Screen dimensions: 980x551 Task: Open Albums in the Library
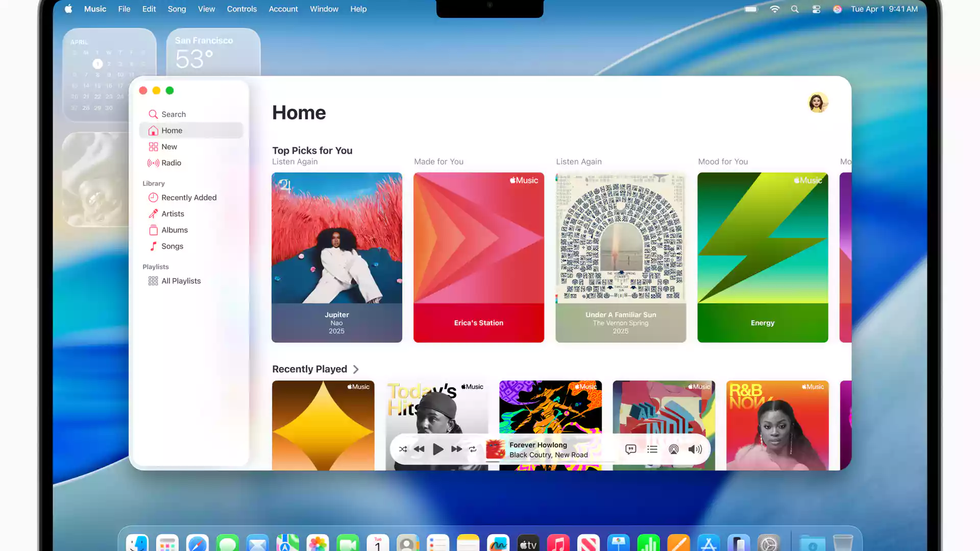191,230
